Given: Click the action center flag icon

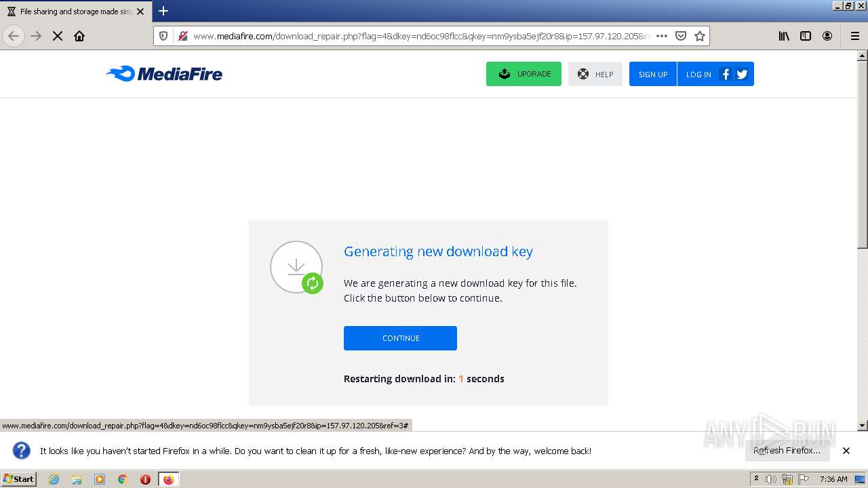Looking at the screenshot, I should click(804, 479).
